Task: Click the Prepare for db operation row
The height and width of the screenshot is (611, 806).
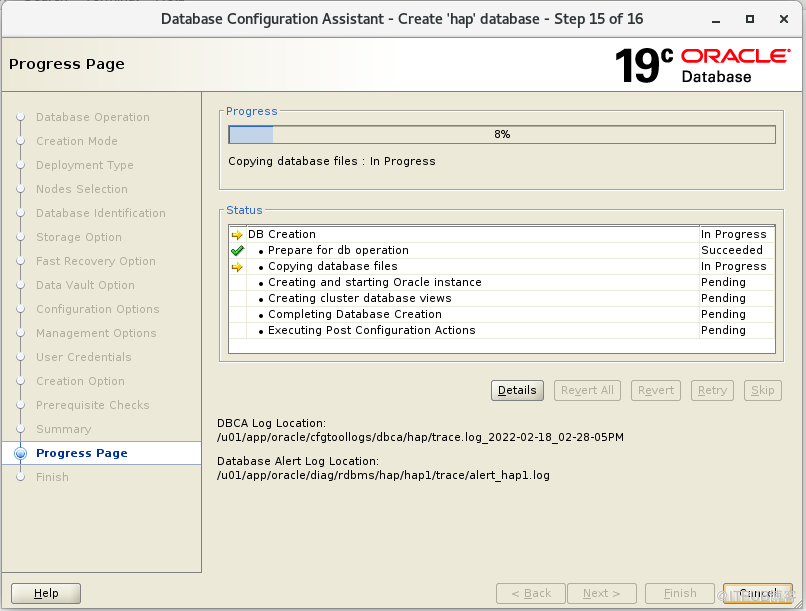Action: (x=502, y=250)
